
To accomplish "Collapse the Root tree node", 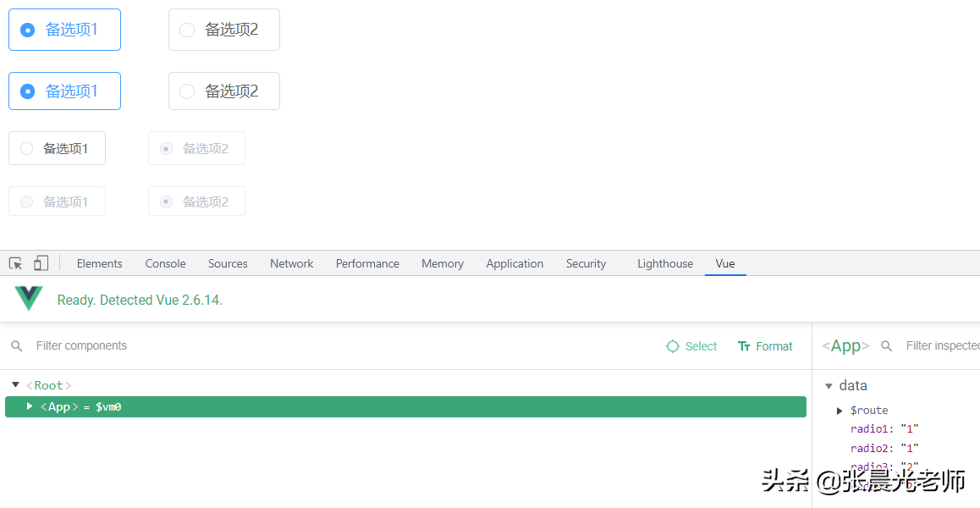I will pos(15,384).
